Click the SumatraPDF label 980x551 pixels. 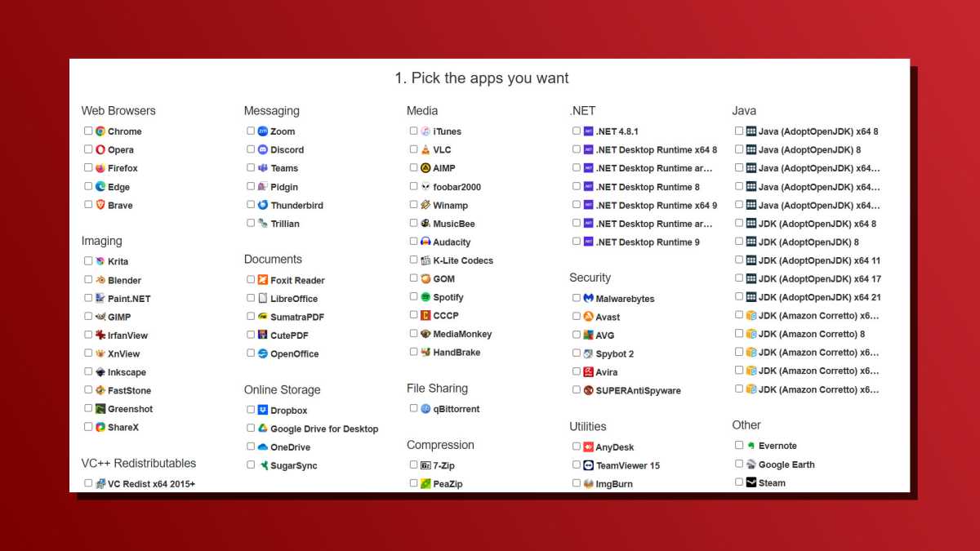click(x=297, y=317)
